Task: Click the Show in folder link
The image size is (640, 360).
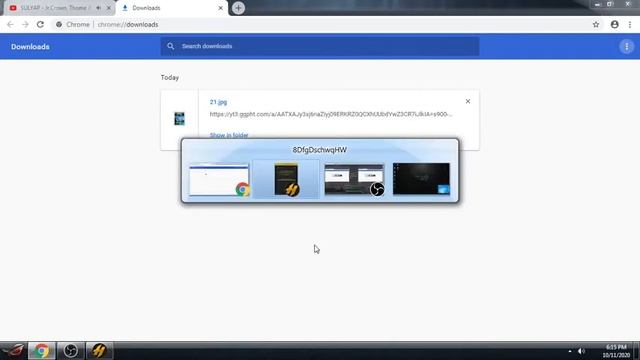Action: pyautogui.click(x=229, y=135)
